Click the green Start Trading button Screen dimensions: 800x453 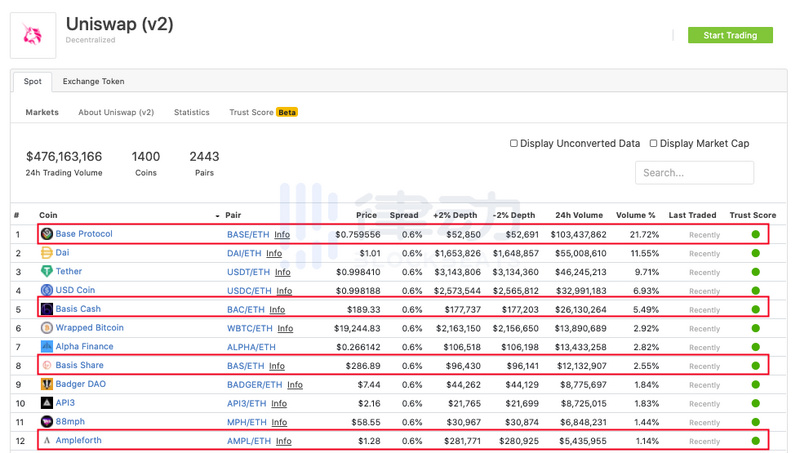click(730, 35)
